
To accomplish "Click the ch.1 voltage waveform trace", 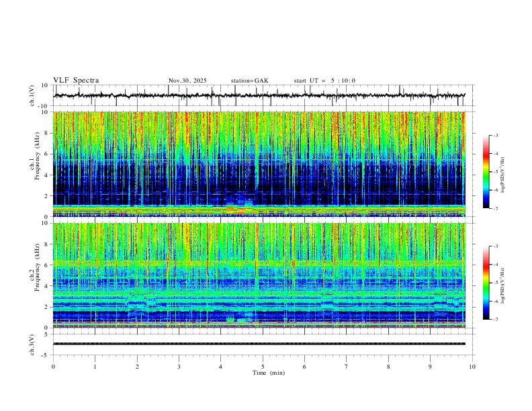I will pyautogui.click(x=259, y=95).
